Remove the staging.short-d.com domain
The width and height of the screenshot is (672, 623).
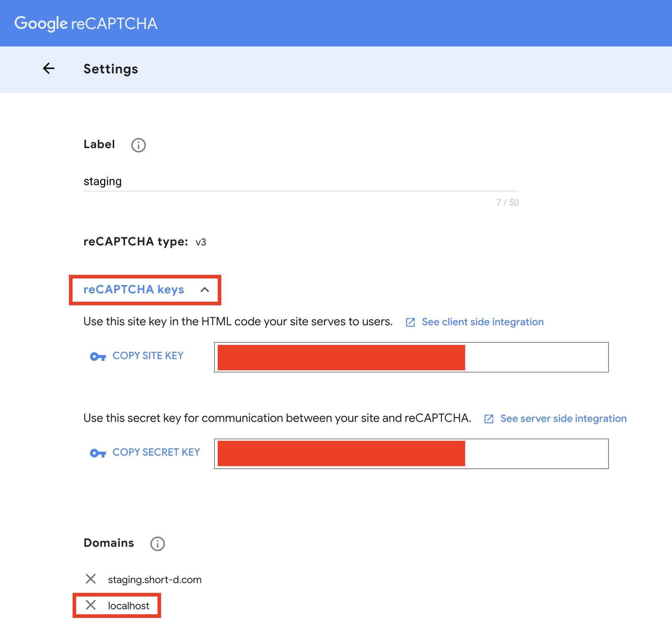pyautogui.click(x=91, y=578)
